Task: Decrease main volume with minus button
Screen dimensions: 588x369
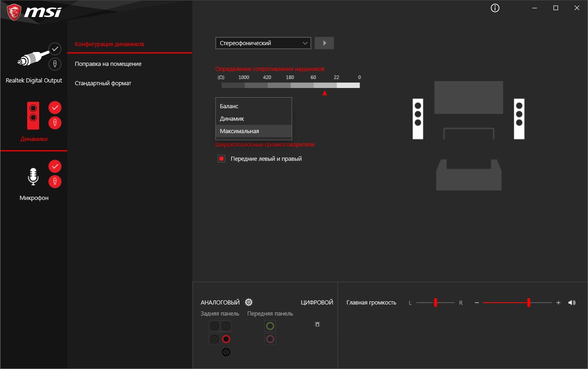Action: click(x=477, y=303)
